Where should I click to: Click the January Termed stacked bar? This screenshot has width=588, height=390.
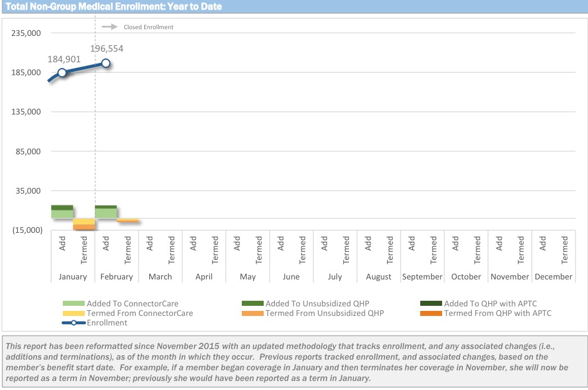pyautogui.click(x=84, y=224)
